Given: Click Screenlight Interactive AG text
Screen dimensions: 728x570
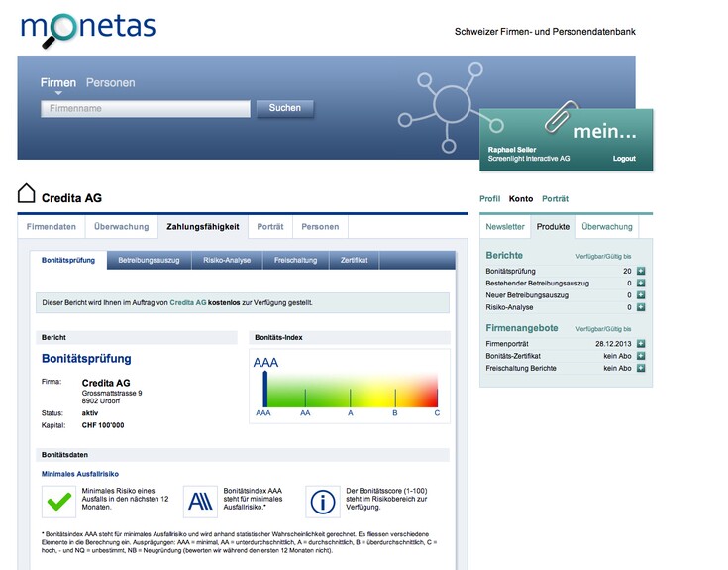Looking at the screenshot, I should pos(529,159).
